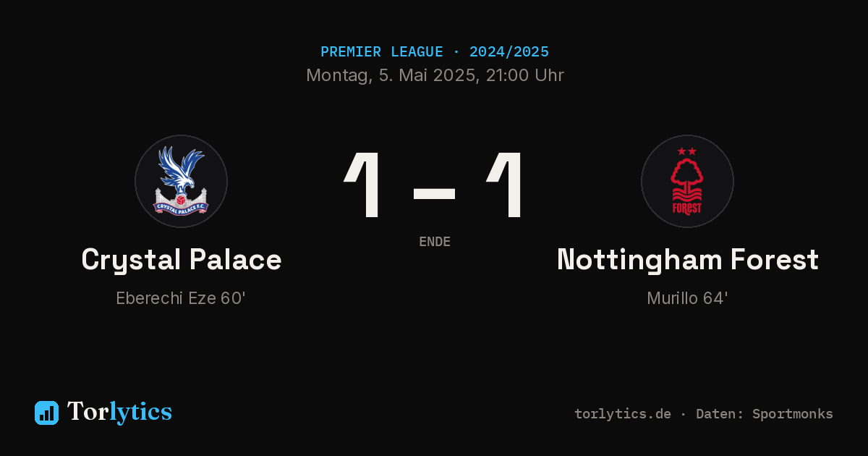Click the dash between the scores

tap(434, 193)
